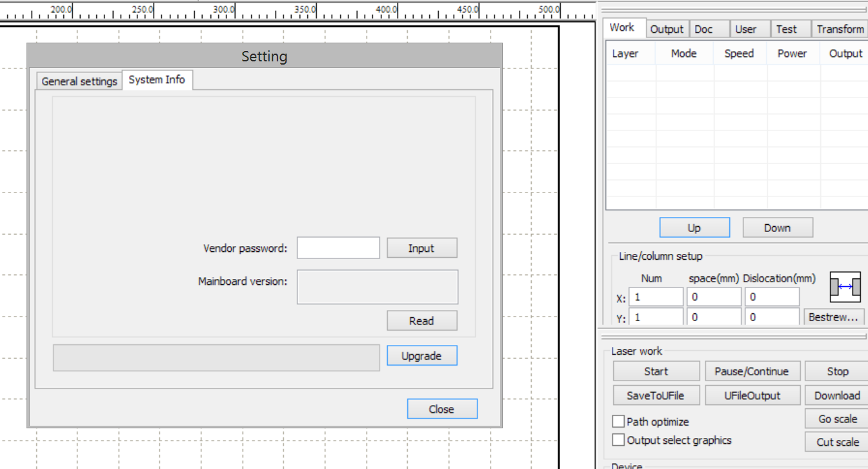
Task: Click the SaveToUFile button
Action: pyautogui.click(x=655, y=395)
